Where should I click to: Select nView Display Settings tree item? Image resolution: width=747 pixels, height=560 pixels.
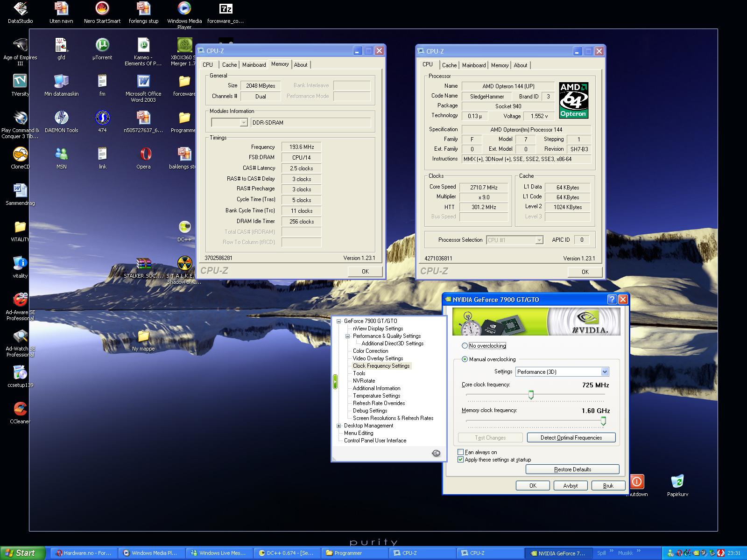click(378, 329)
